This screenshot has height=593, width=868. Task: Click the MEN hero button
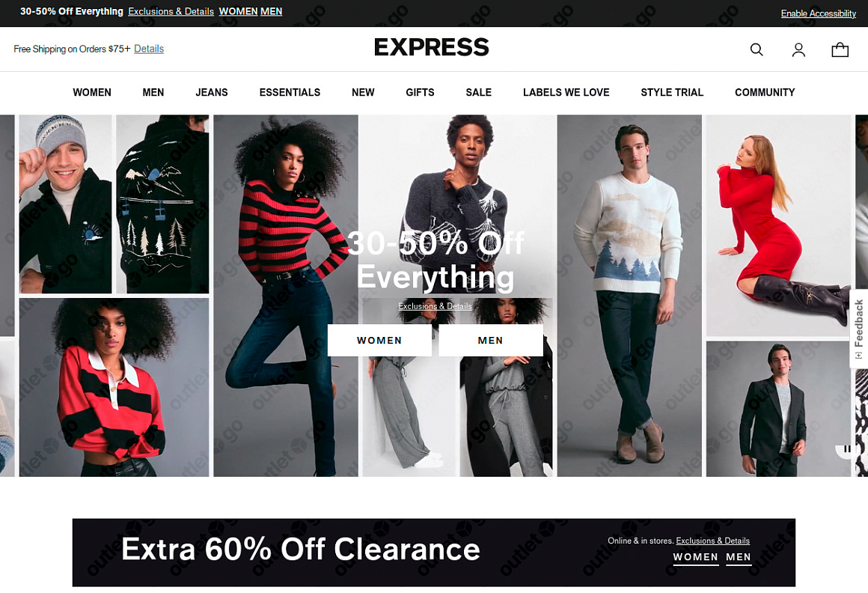[x=490, y=340]
